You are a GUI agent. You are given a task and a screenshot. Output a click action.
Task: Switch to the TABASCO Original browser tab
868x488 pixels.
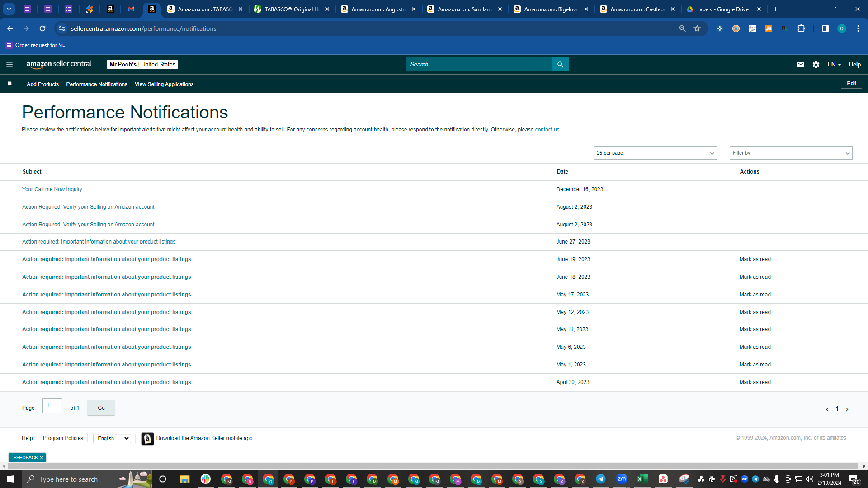(x=292, y=9)
